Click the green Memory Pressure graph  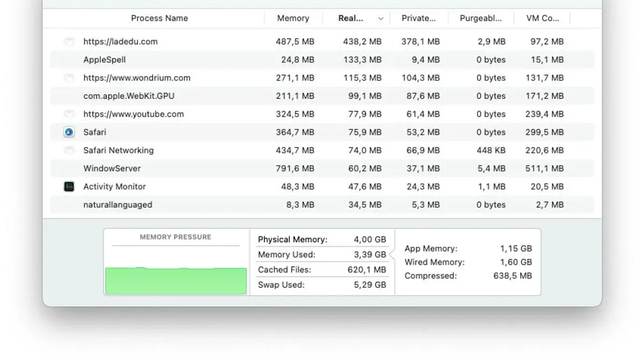[x=176, y=281]
